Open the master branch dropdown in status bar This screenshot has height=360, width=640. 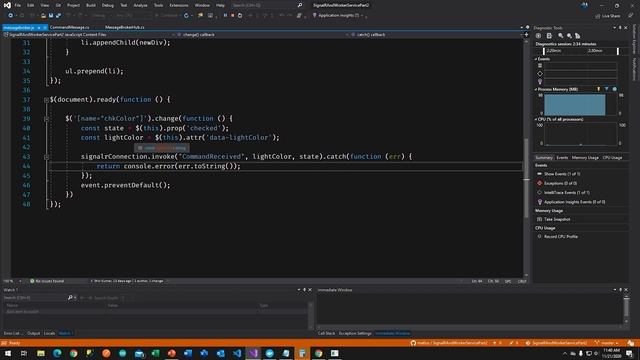click(607, 343)
